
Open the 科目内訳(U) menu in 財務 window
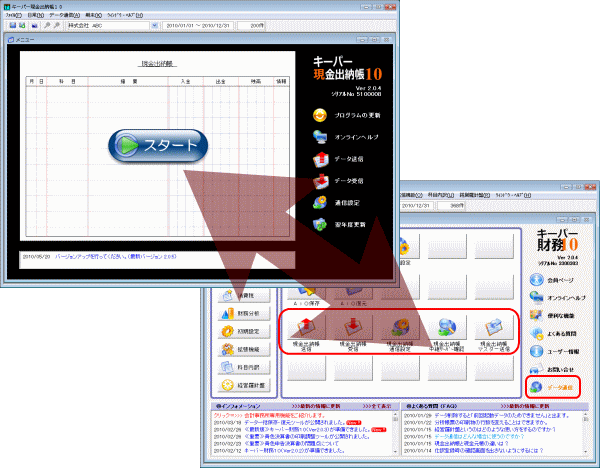pyautogui.click(x=440, y=195)
